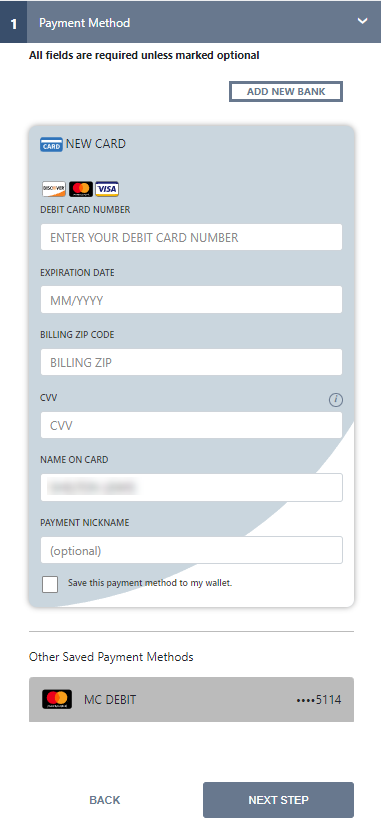
Task: Click the Mastercard icon in MC DEBIT row
Action: (x=57, y=699)
